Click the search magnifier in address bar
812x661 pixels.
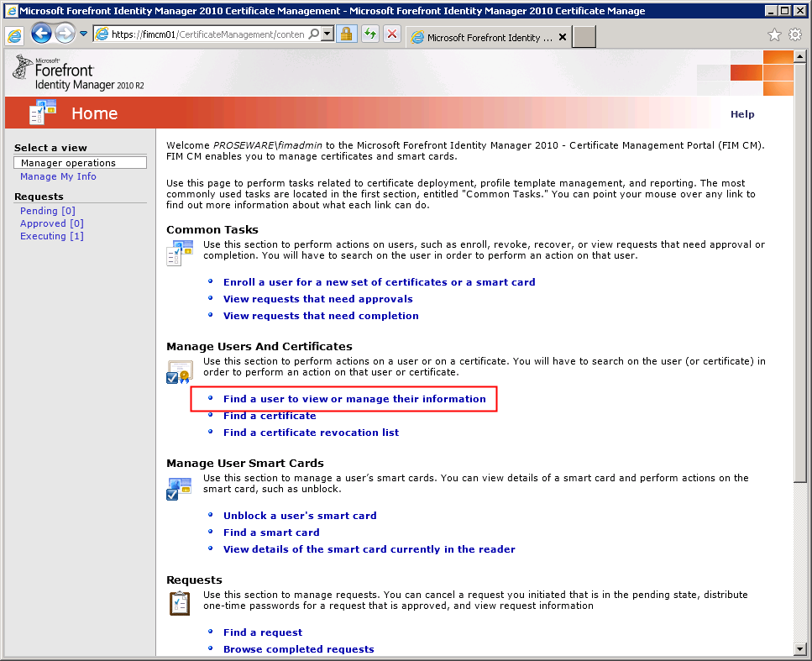314,34
